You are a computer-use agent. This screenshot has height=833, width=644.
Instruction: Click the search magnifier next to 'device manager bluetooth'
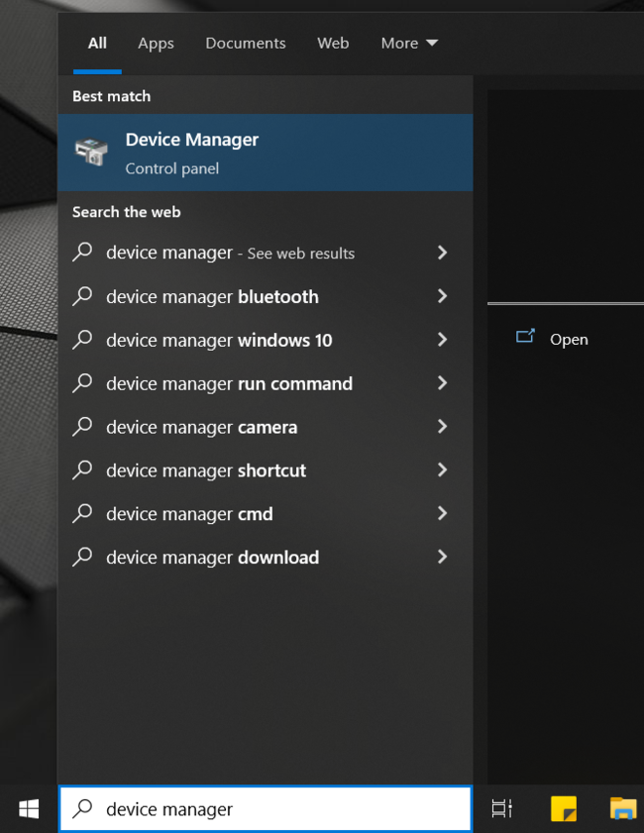click(83, 296)
